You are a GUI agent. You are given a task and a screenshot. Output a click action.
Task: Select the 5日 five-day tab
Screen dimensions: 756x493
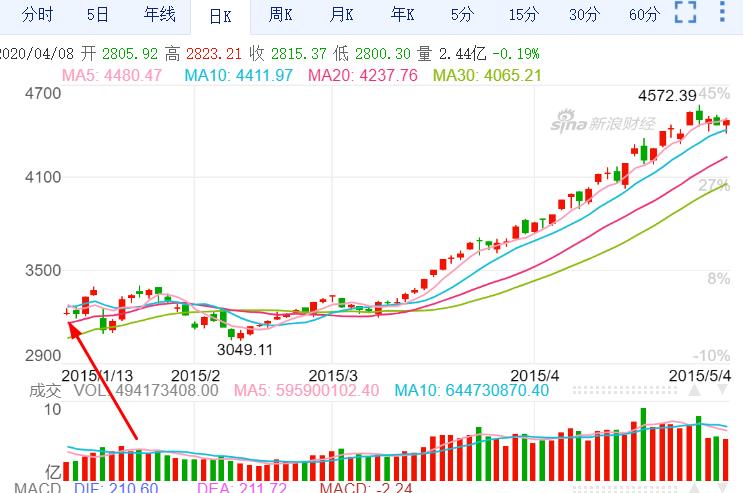click(x=98, y=14)
